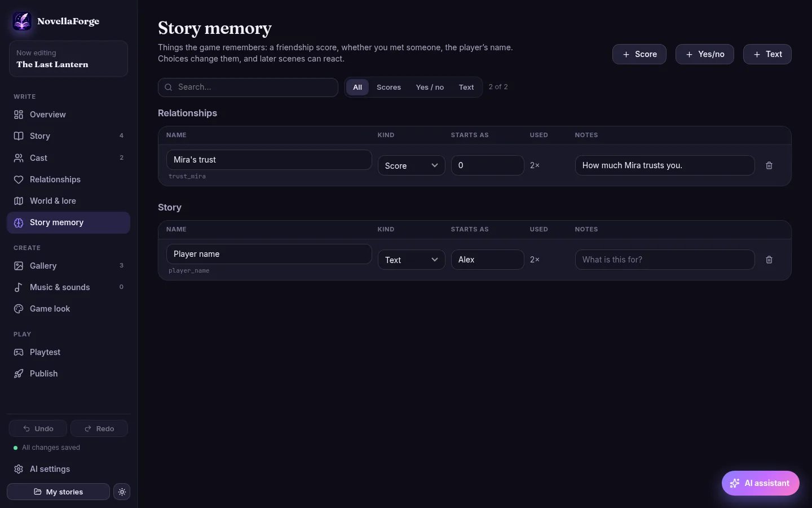
Task: Edit the starting value Alex
Action: tap(488, 260)
